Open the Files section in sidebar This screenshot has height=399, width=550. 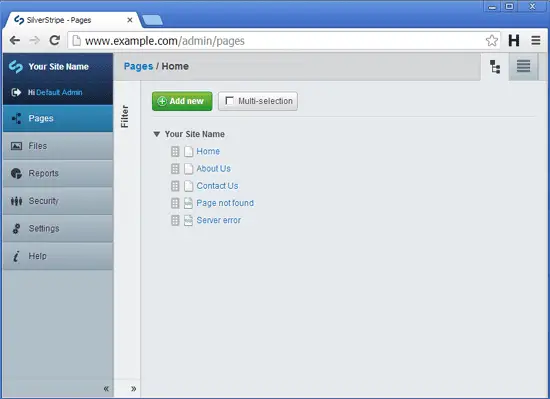58,146
